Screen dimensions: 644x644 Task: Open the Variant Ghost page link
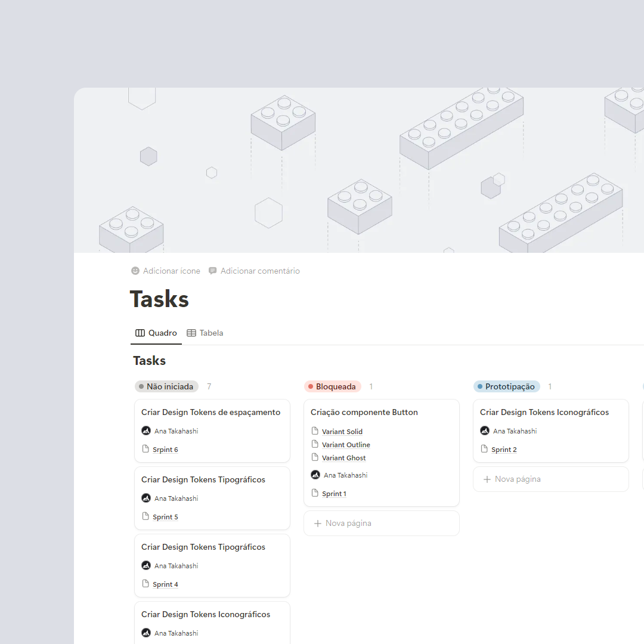click(x=344, y=458)
